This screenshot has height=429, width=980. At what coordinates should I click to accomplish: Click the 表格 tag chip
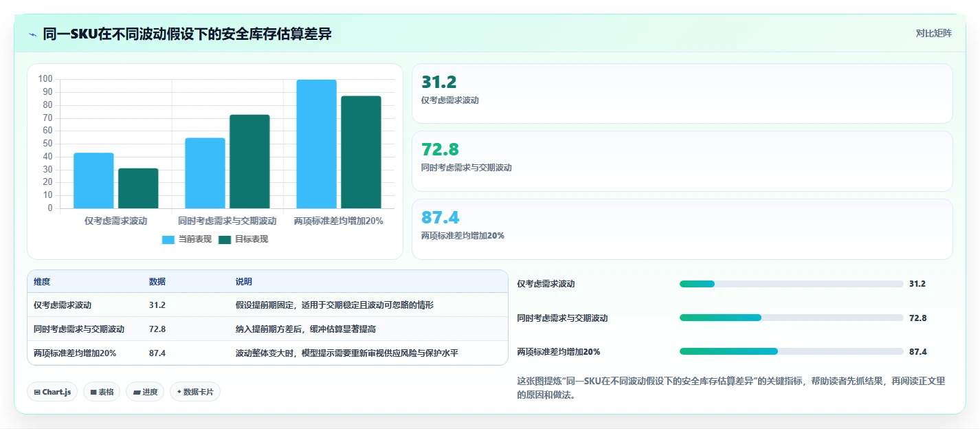pyautogui.click(x=102, y=392)
